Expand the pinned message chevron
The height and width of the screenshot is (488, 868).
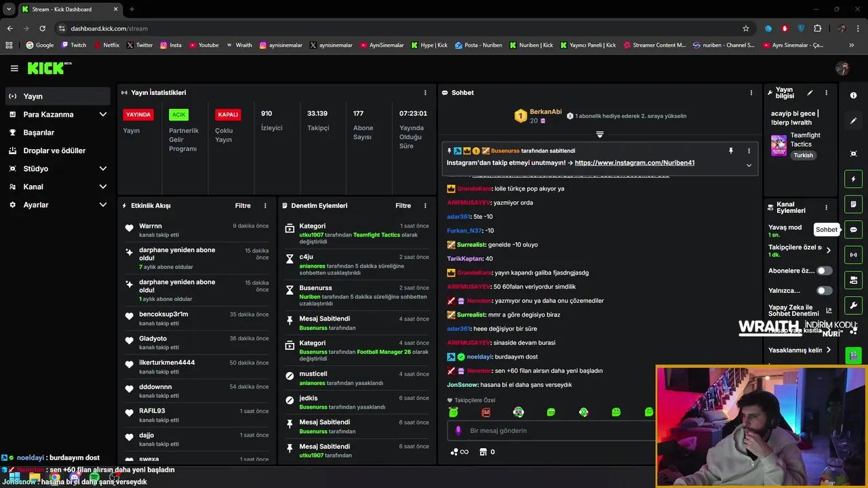[749, 165]
